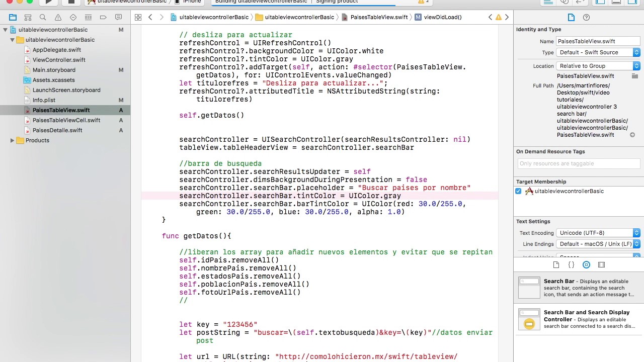Open the Project navigator folder icon
Viewport: 644px width, 362px height.
[13, 17]
